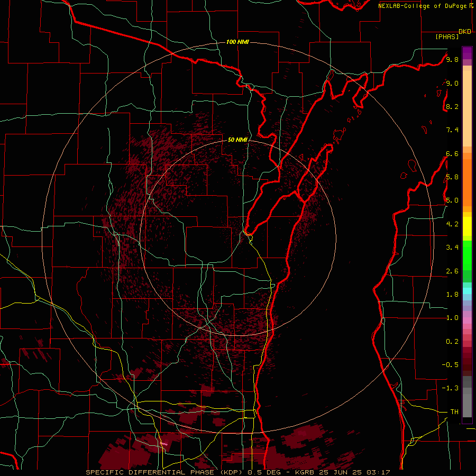Click the -1.3 value on color scale
The height and width of the screenshot is (476, 476).
coord(451,388)
